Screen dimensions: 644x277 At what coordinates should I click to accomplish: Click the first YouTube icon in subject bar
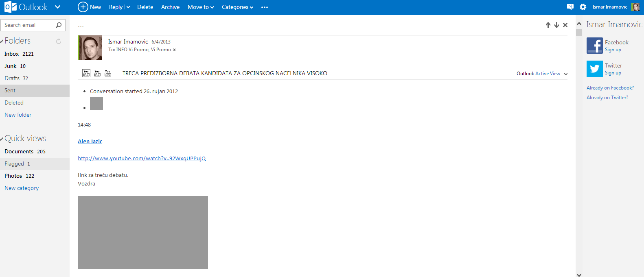(x=86, y=73)
